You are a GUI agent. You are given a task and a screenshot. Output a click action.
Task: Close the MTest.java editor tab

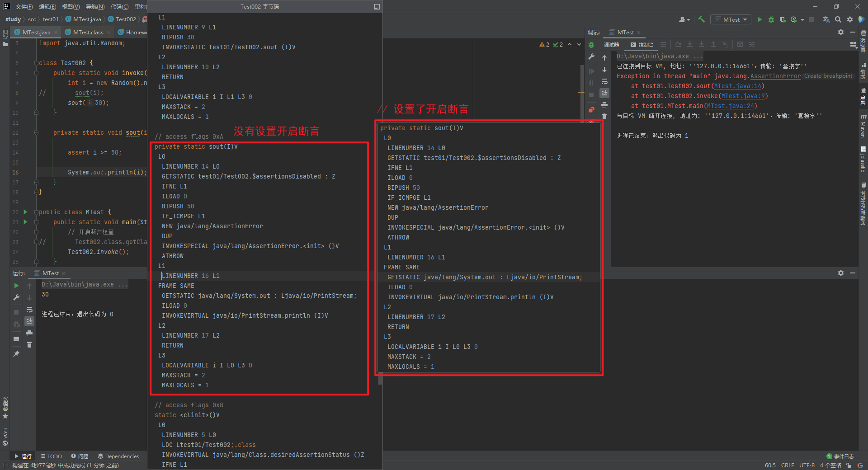coord(56,32)
